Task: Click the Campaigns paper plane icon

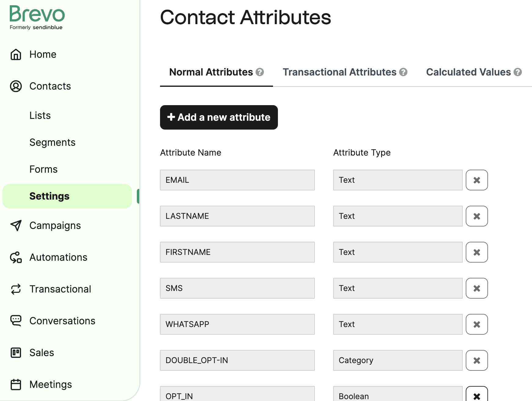Action: [x=16, y=226]
